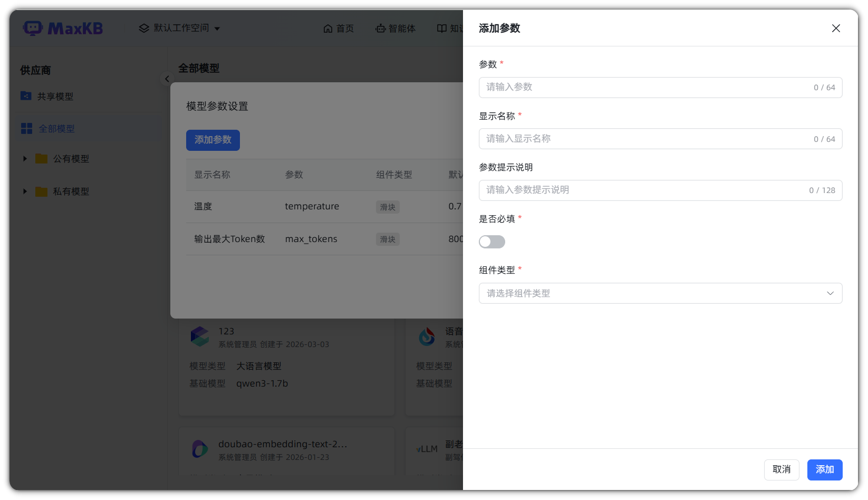Click the blue 添加参数 button
868x500 pixels.
(213, 140)
